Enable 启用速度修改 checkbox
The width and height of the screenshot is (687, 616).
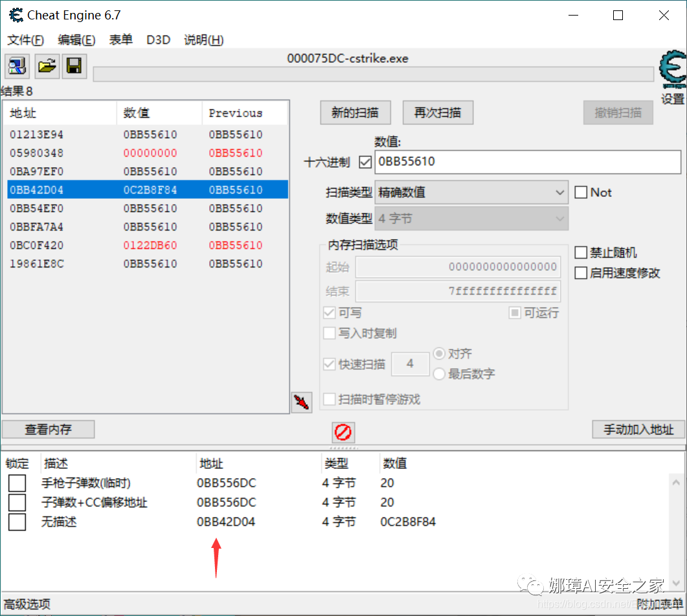pyautogui.click(x=581, y=273)
